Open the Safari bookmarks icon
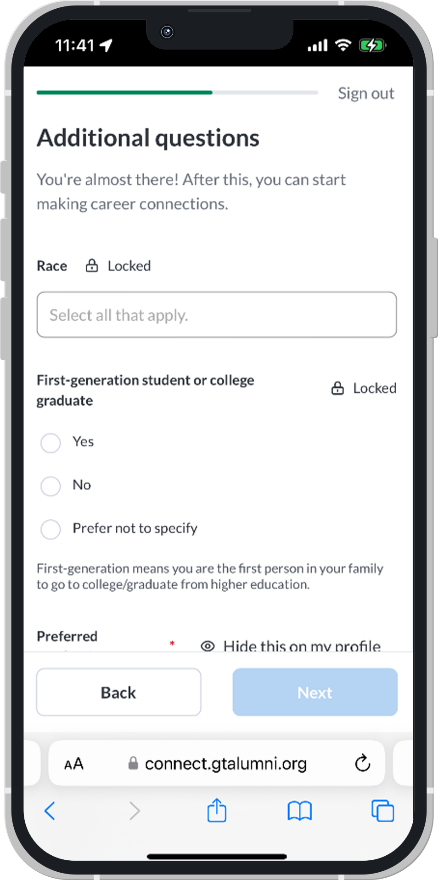Screen dimensions: 440x880 (x=300, y=811)
